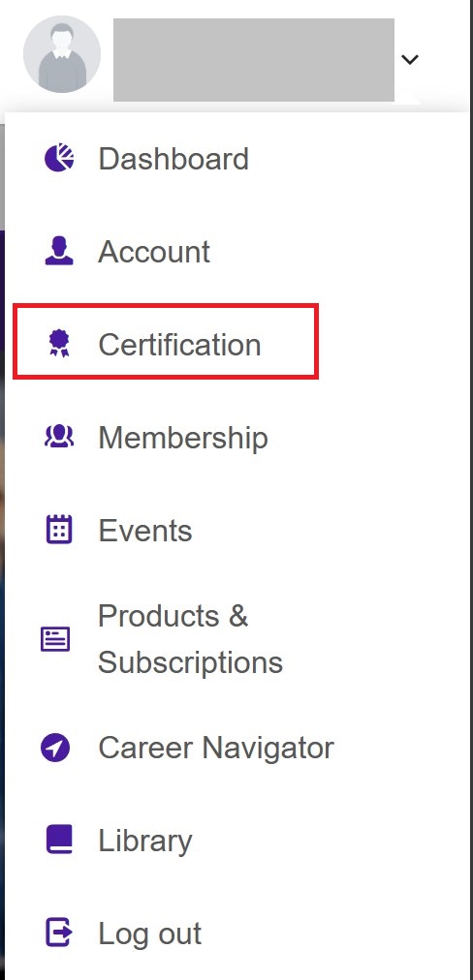The height and width of the screenshot is (980, 473).
Task: Open the Library text link
Action: [145, 841]
